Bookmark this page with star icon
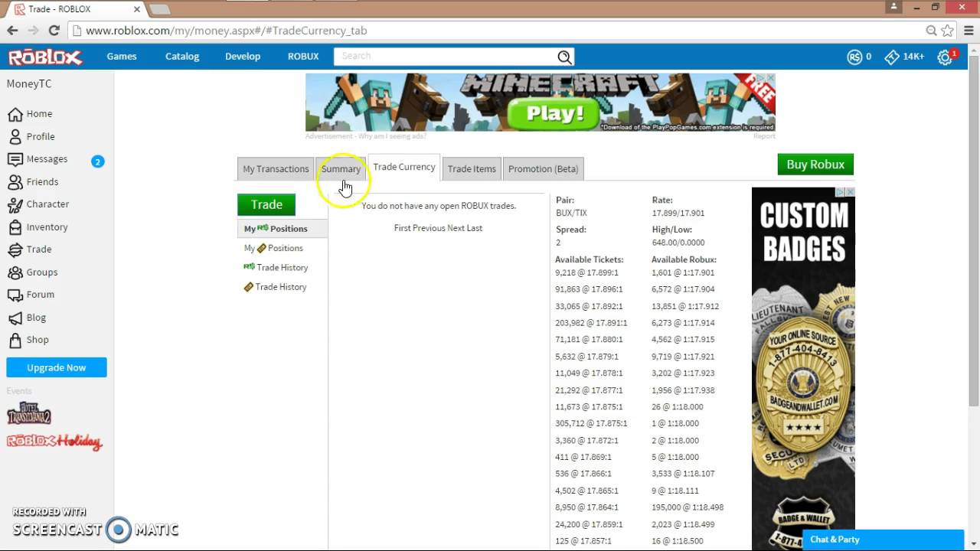980x551 pixels. point(948,31)
